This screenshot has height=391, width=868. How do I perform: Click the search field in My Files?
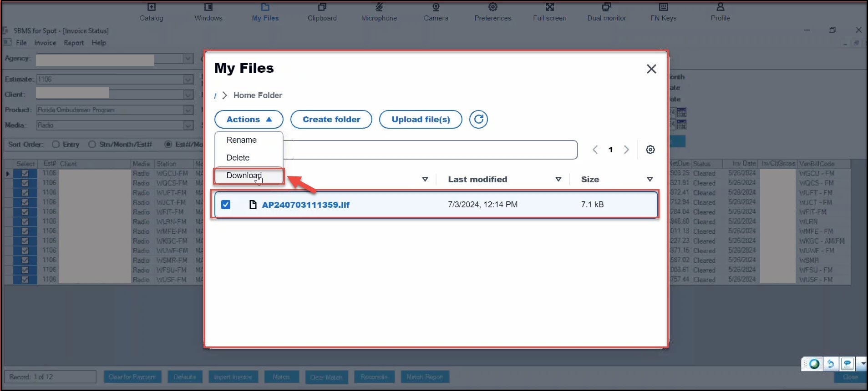(x=430, y=150)
